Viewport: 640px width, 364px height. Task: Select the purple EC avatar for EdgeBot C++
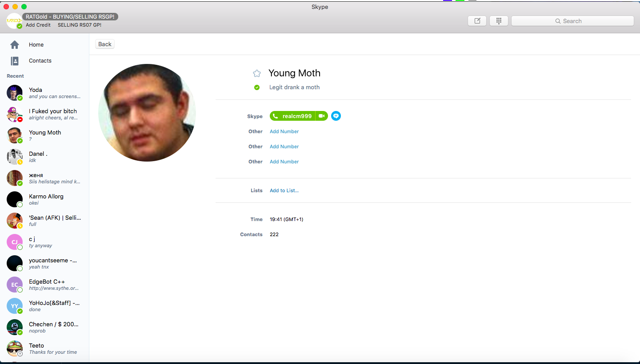[x=15, y=285]
